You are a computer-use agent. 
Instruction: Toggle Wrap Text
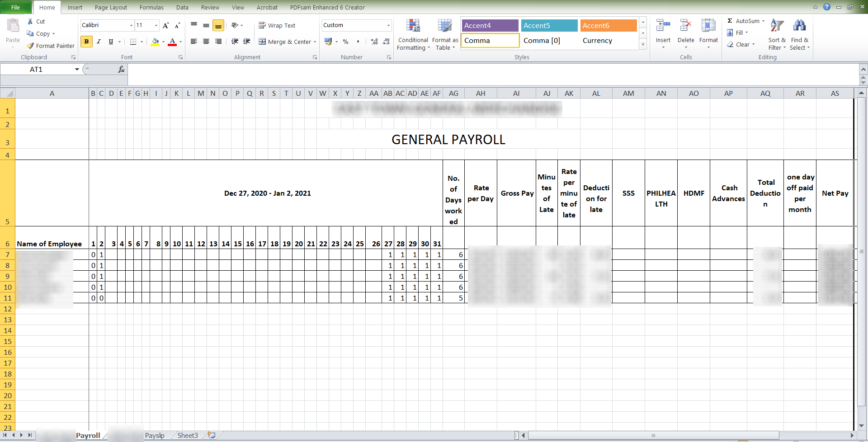tap(277, 25)
